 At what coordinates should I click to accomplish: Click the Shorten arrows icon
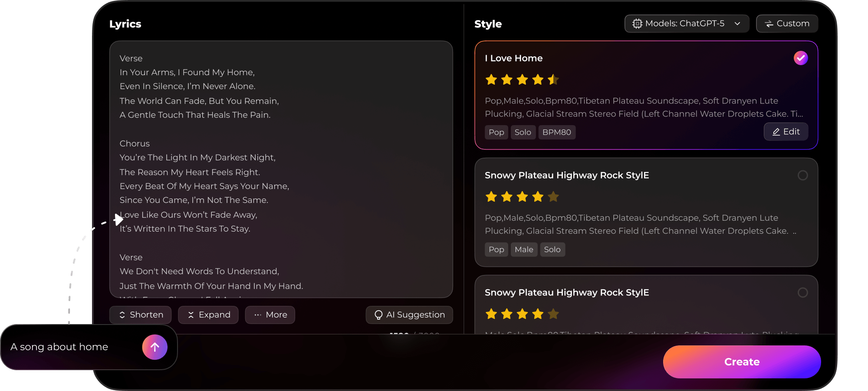(122, 315)
